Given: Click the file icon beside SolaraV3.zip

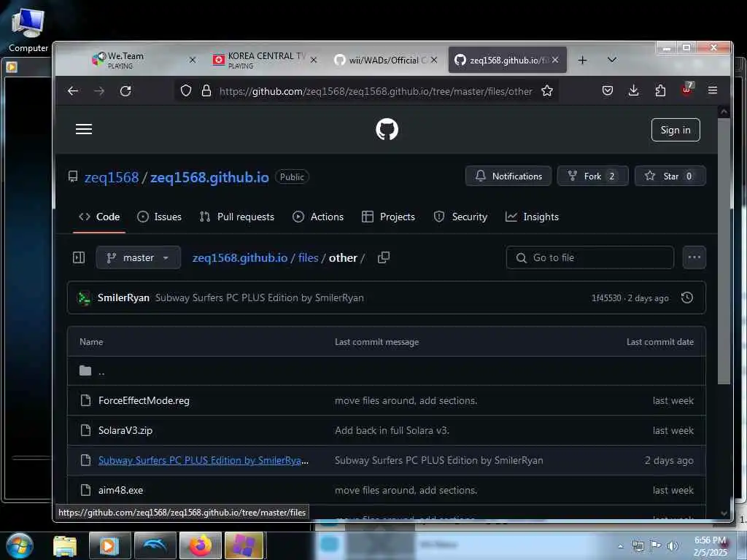Looking at the screenshot, I should pos(86,430).
